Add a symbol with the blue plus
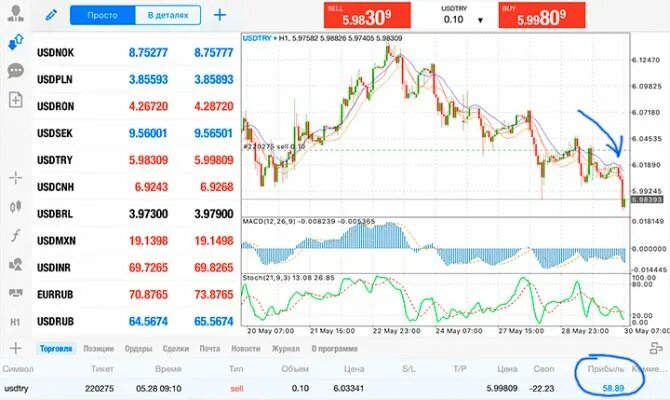This screenshot has height=400, width=670. pyautogui.click(x=220, y=15)
